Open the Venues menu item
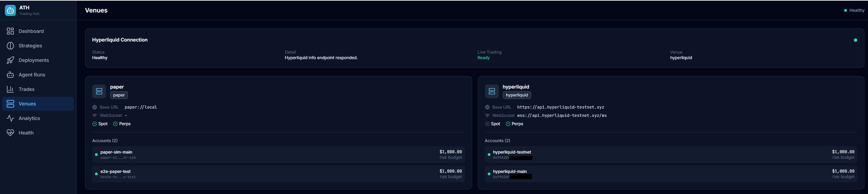The image size is (868, 194). click(27, 104)
